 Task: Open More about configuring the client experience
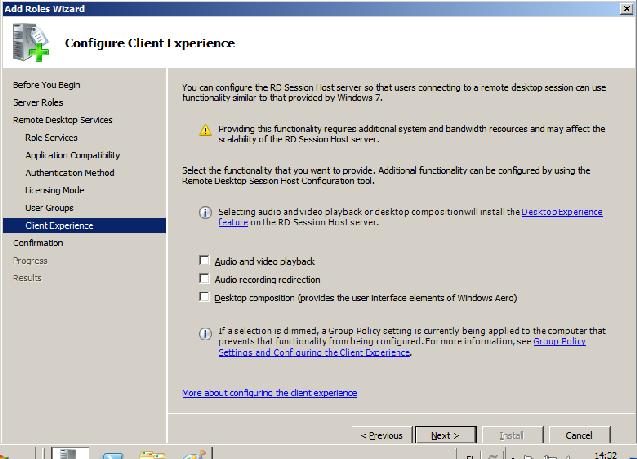pyautogui.click(x=270, y=393)
